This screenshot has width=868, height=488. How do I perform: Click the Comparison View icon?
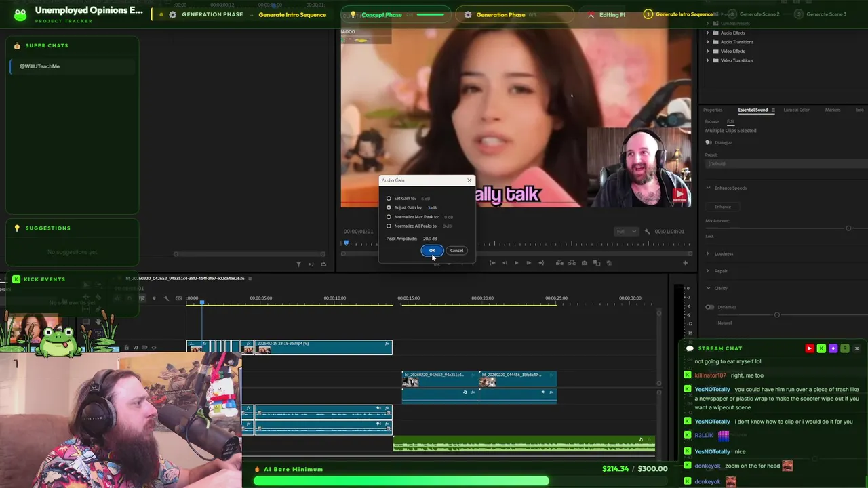pos(596,263)
